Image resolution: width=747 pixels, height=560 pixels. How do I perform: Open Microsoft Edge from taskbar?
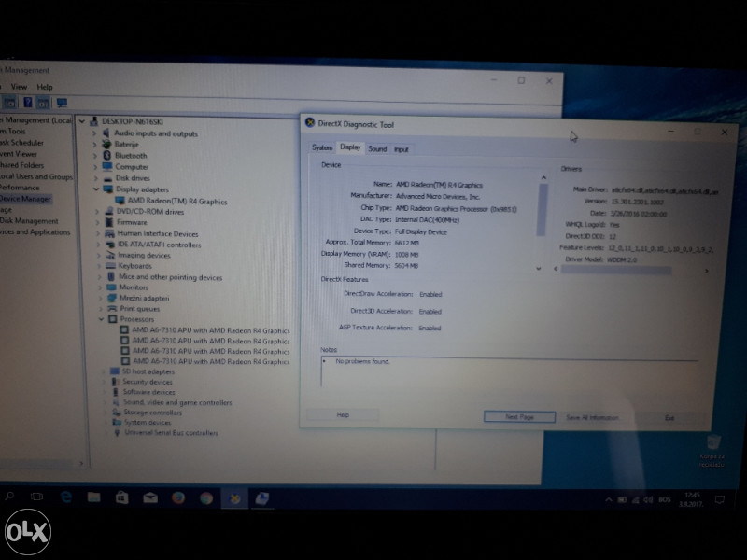pyautogui.click(x=66, y=497)
